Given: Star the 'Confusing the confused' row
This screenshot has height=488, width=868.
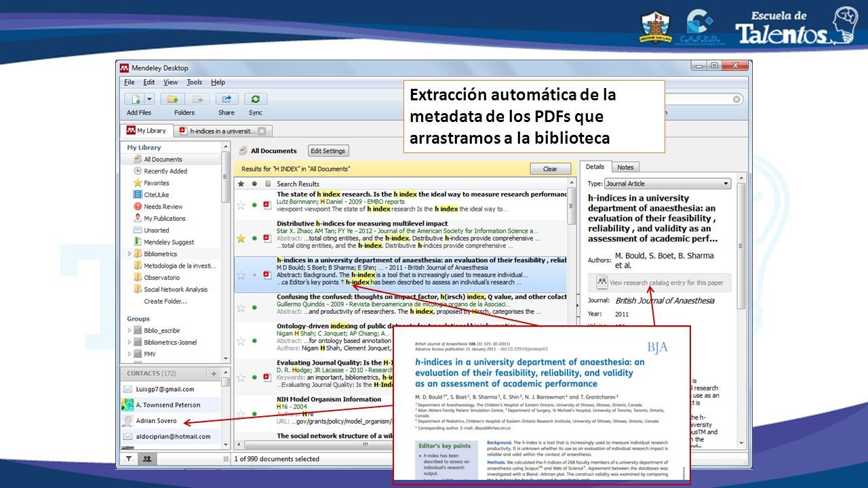Looking at the screenshot, I should coord(240,308).
